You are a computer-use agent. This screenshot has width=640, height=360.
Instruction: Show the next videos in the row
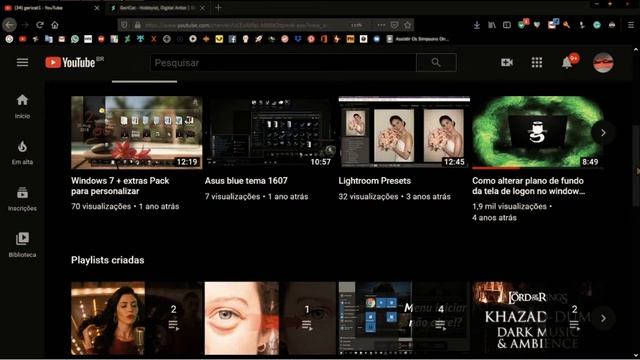click(x=603, y=133)
